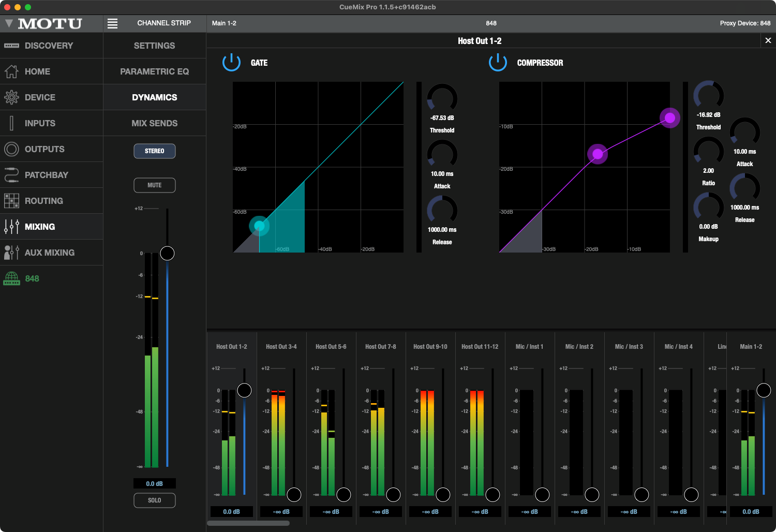Screen dimensions: 776x532
Task: Open Routing grid icon
Action: coord(11,201)
